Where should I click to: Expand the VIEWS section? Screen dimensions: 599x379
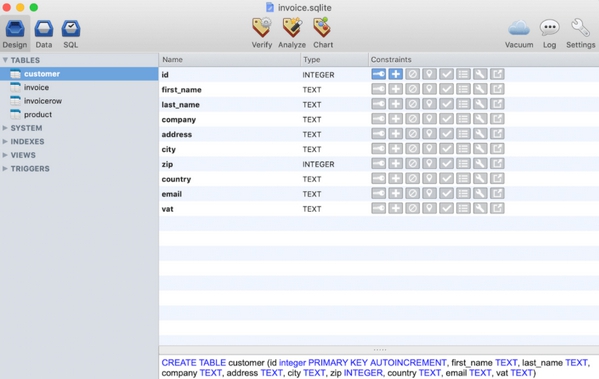tap(5, 155)
